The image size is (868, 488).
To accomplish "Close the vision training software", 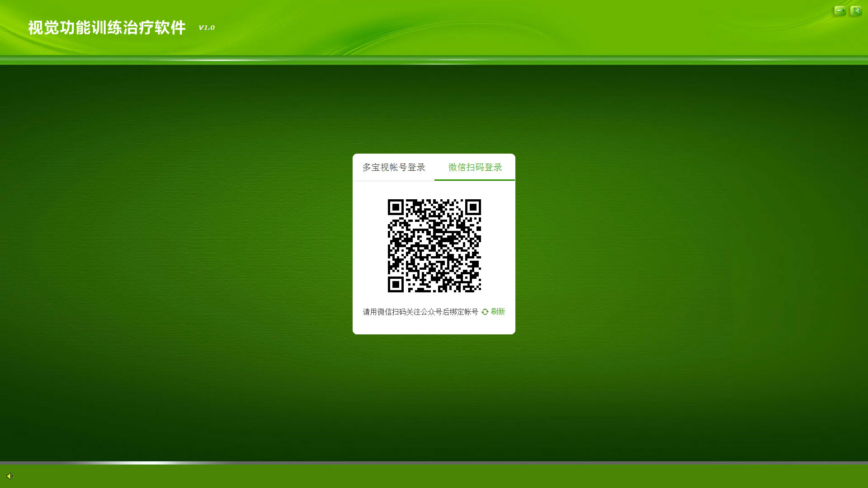I will click(856, 11).
